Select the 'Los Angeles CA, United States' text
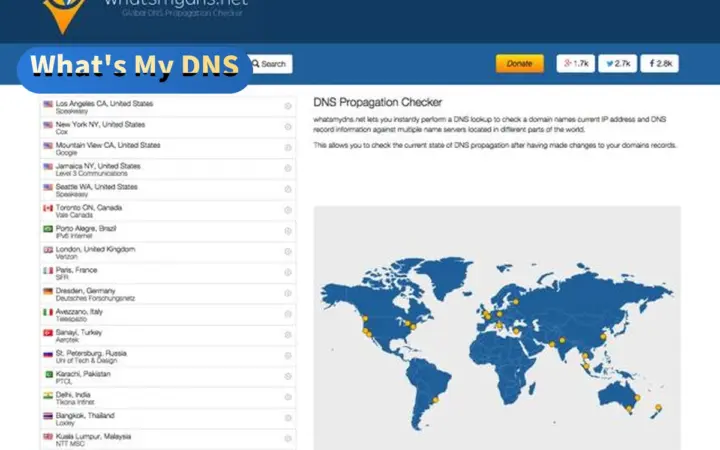The height and width of the screenshot is (450, 720). pyautogui.click(x=104, y=104)
